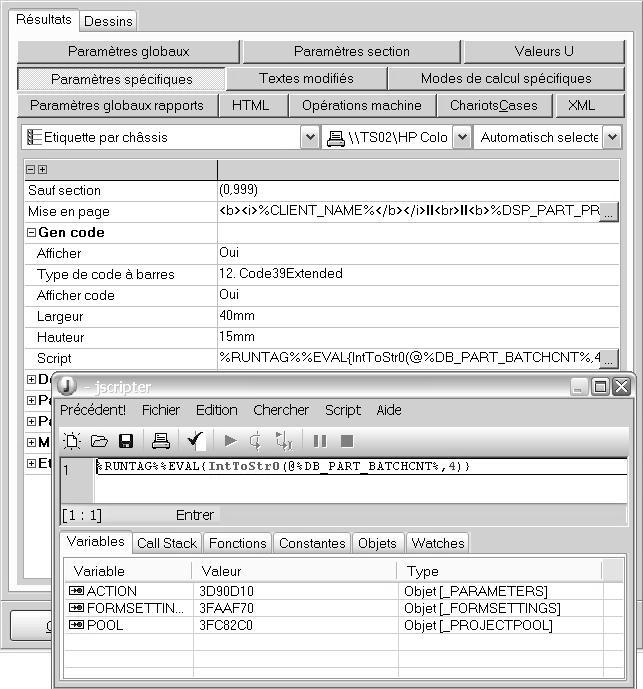Click the Précédent! menu item

click(x=93, y=410)
